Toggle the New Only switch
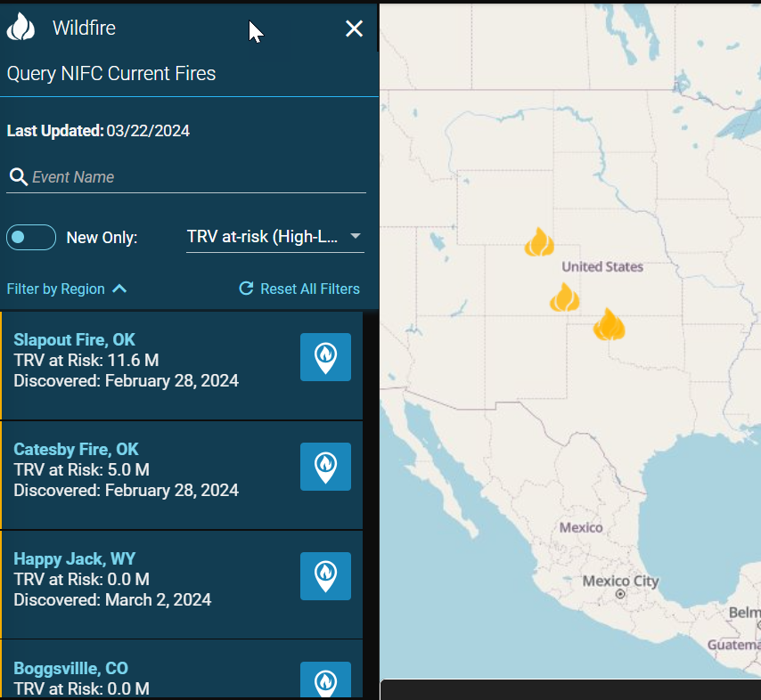Viewport: 761px width, 700px height. pyautogui.click(x=31, y=238)
